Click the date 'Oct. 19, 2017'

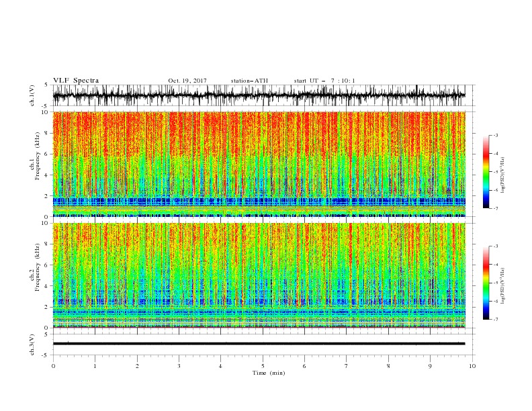click(x=187, y=81)
